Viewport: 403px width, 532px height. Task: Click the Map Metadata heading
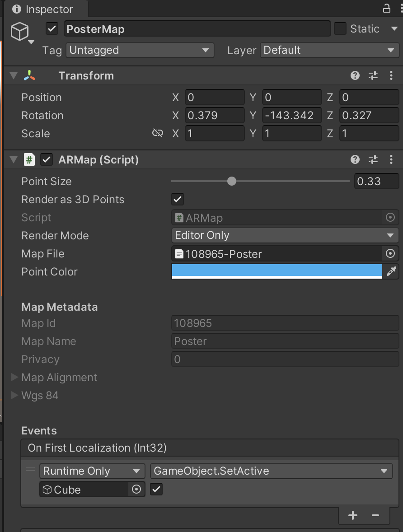point(60,307)
